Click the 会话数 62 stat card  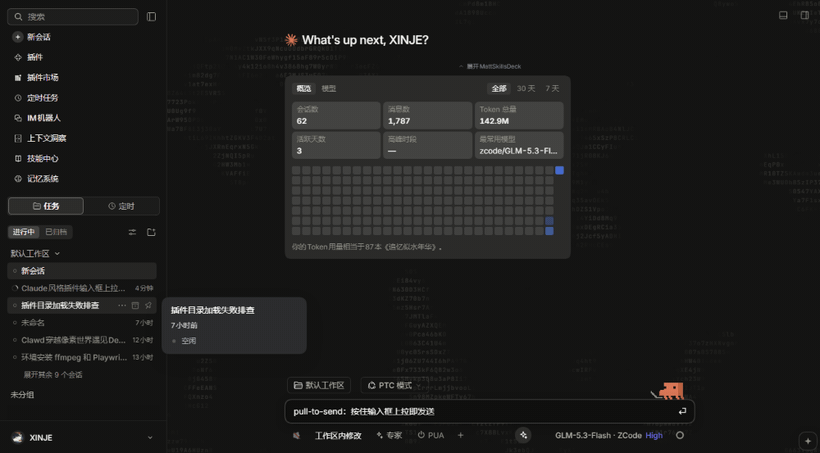click(336, 115)
